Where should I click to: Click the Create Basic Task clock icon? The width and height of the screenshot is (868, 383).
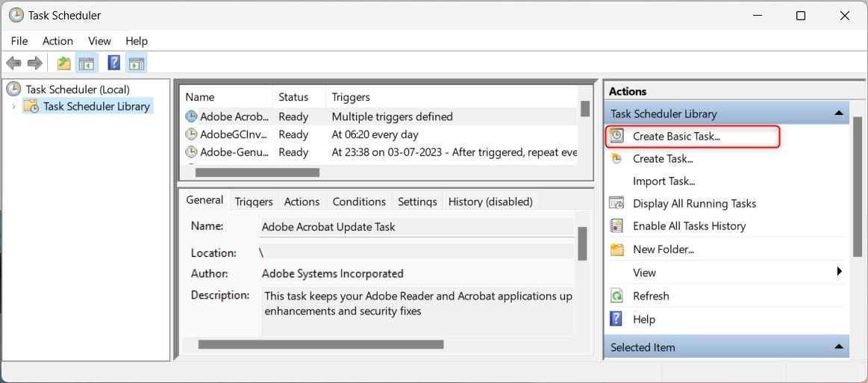(x=616, y=136)
